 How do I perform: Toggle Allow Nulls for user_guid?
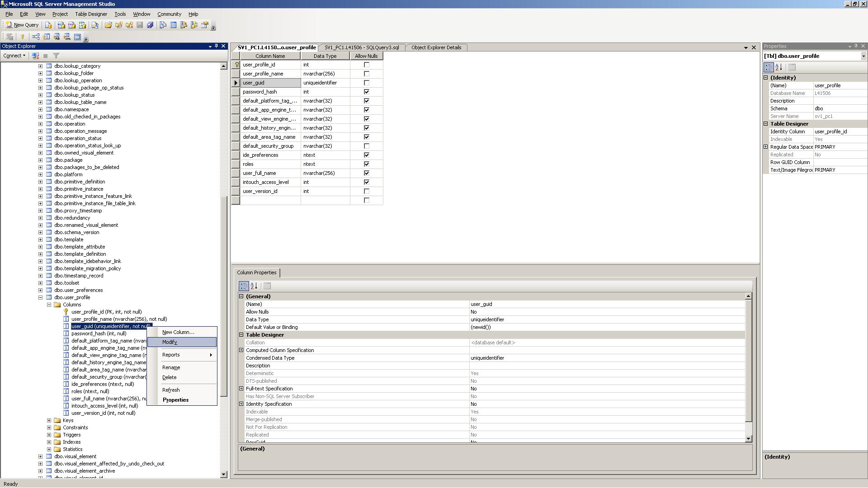[367, 83]
